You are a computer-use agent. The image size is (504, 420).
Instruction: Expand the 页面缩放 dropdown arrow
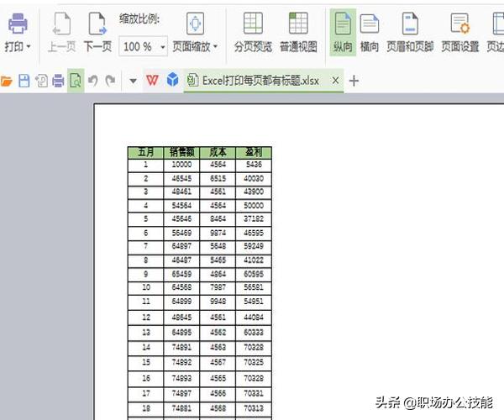215,46
